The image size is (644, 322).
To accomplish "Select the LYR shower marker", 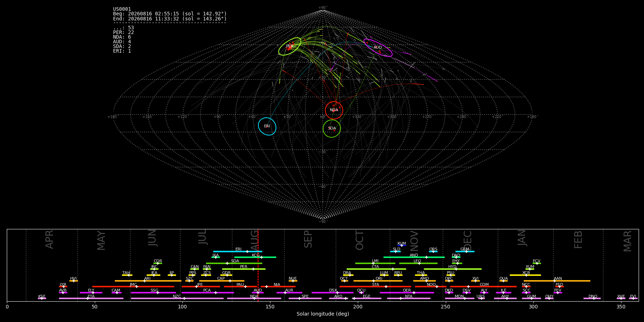I will point(63,287).
